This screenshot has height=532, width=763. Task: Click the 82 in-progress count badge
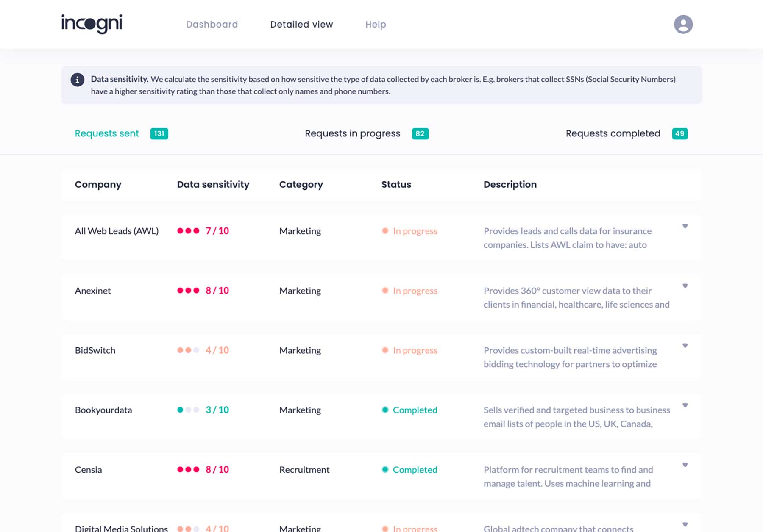(x=420, y=134)
